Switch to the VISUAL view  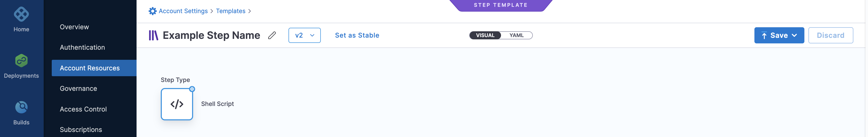tap(485, 35)
